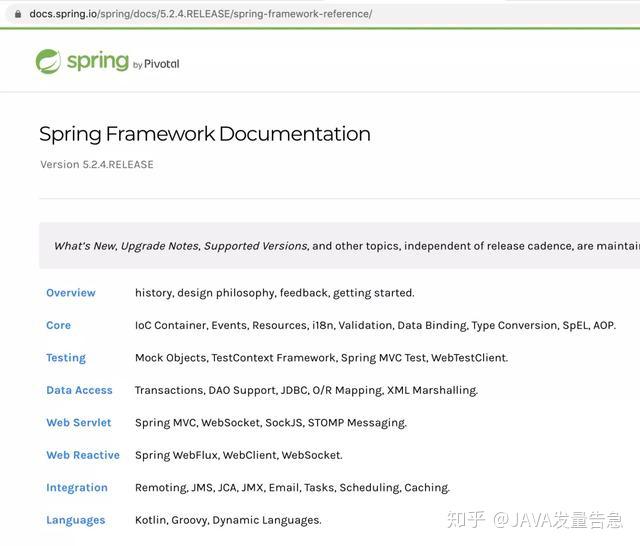Click the What's New link in the notice
The height and width of the screenshot is (546, 640).
(x=85, y=246)
